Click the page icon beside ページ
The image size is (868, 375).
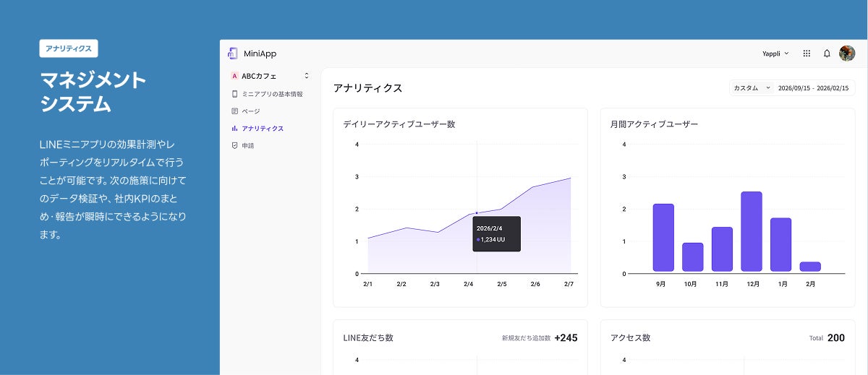234,111
